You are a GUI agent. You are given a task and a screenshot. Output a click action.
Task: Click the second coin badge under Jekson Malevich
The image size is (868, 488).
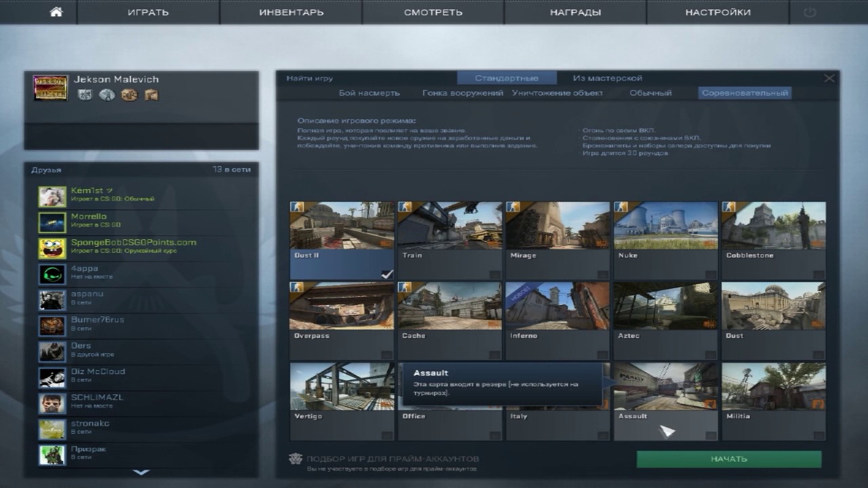click(x=106, y=95)
